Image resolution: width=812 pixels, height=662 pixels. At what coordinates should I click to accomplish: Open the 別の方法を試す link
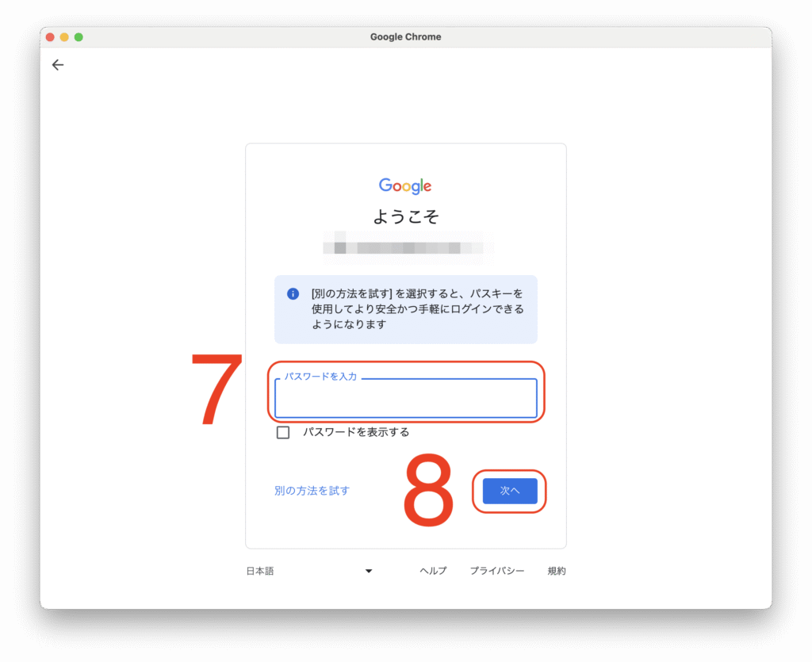point(312,491)
